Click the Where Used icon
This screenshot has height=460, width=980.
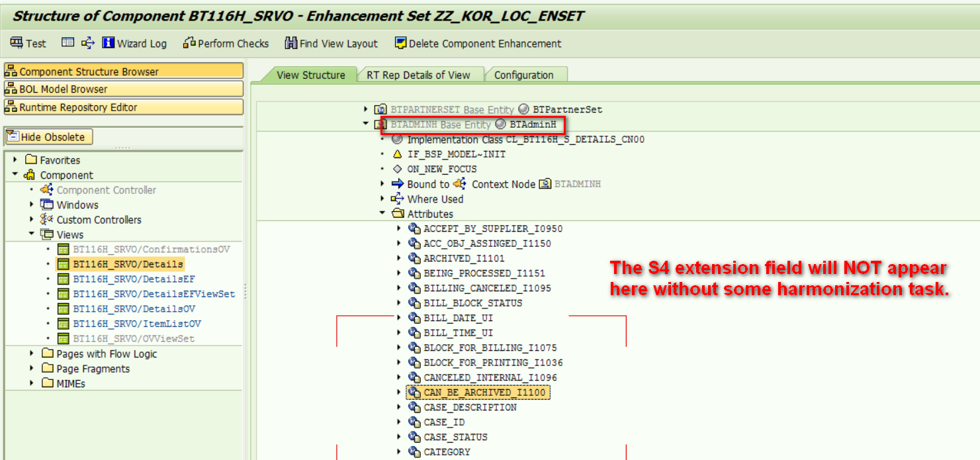tap(397, 199)
